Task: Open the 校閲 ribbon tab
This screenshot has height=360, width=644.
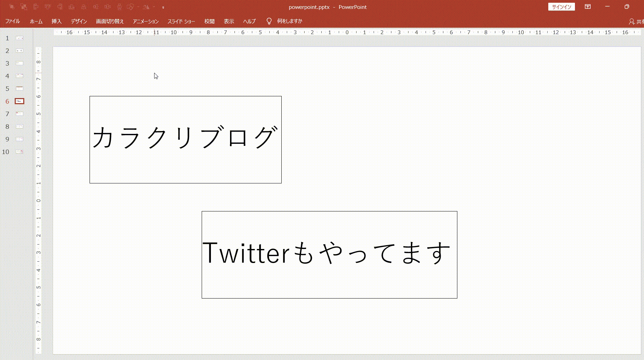Action: tap(209, 21)
